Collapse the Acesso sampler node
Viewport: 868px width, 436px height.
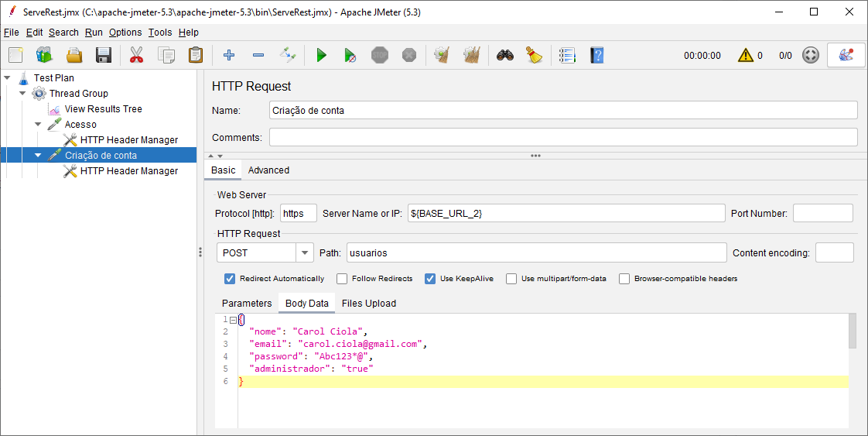(x=38, y=125)
